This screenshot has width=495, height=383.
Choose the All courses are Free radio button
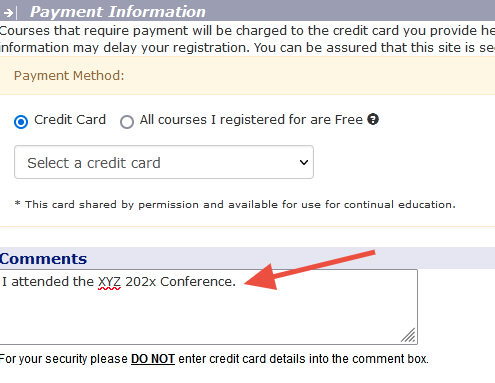pyautogui.click(x=127, y=122)
